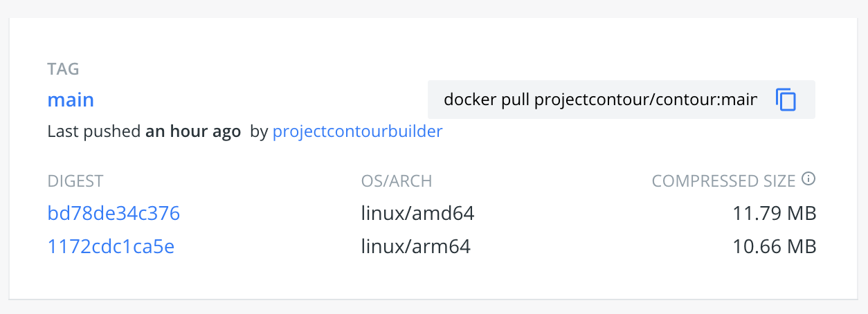Open digest bd78de34c376
Viewport: 868px width, 314px height.
click(x=114, y=213)
